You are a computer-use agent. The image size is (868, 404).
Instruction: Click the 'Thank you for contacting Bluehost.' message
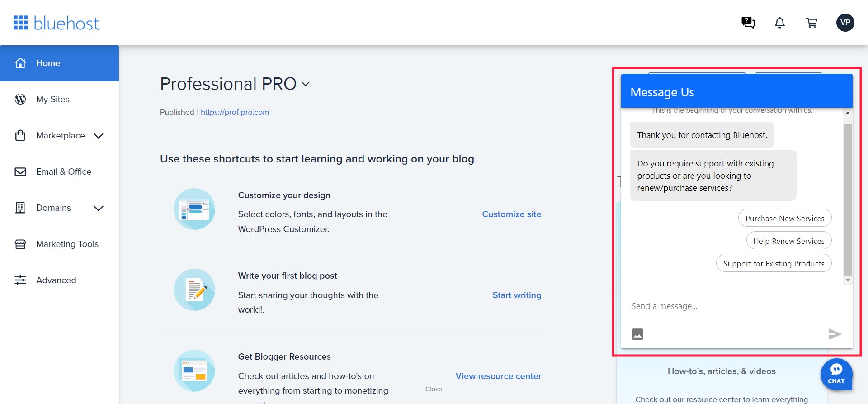pyautogui.click(x=702, y=135)
